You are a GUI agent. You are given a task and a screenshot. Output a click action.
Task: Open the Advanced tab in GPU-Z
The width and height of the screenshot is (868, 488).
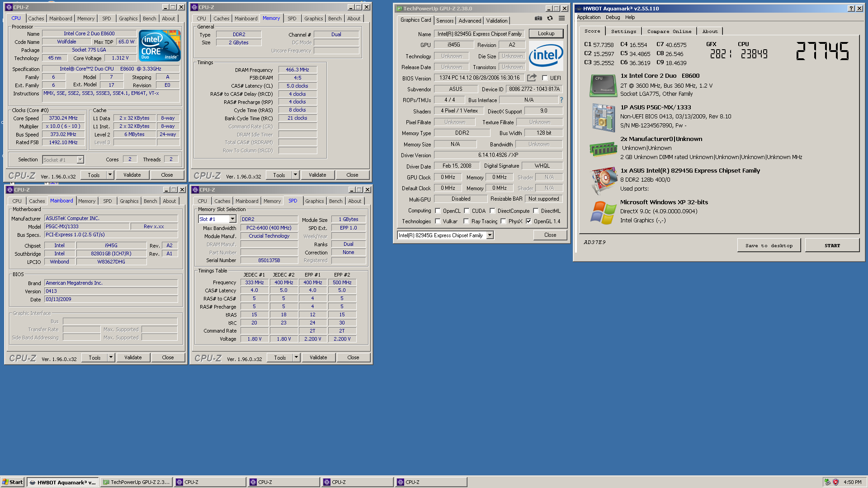(470, 21)
